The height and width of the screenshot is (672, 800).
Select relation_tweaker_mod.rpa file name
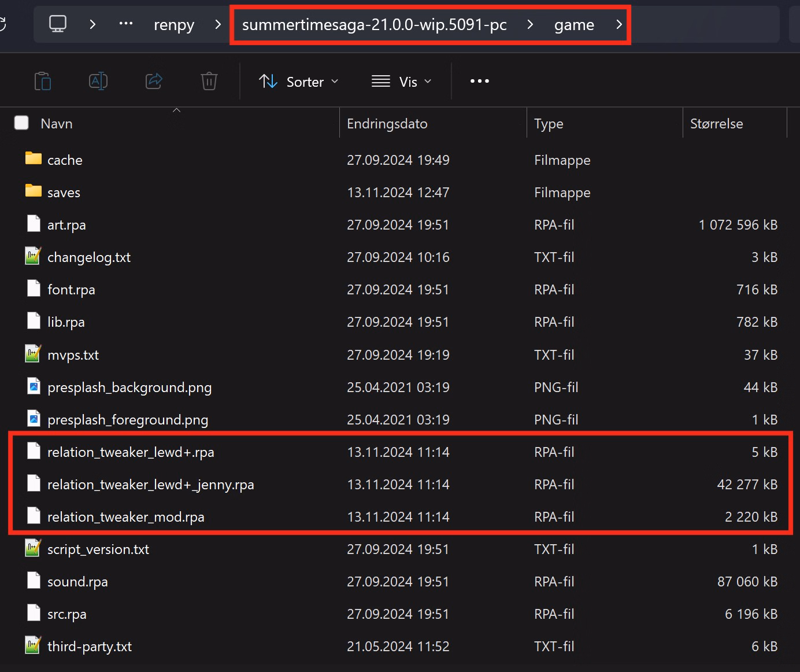126,517
